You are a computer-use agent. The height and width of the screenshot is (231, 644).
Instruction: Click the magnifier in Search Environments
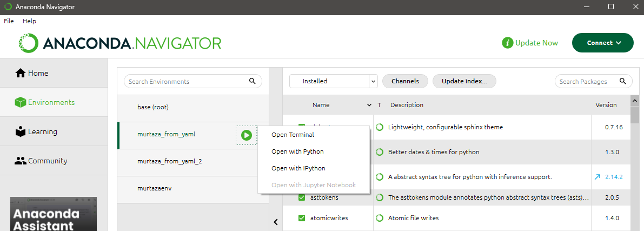[252, 81]
